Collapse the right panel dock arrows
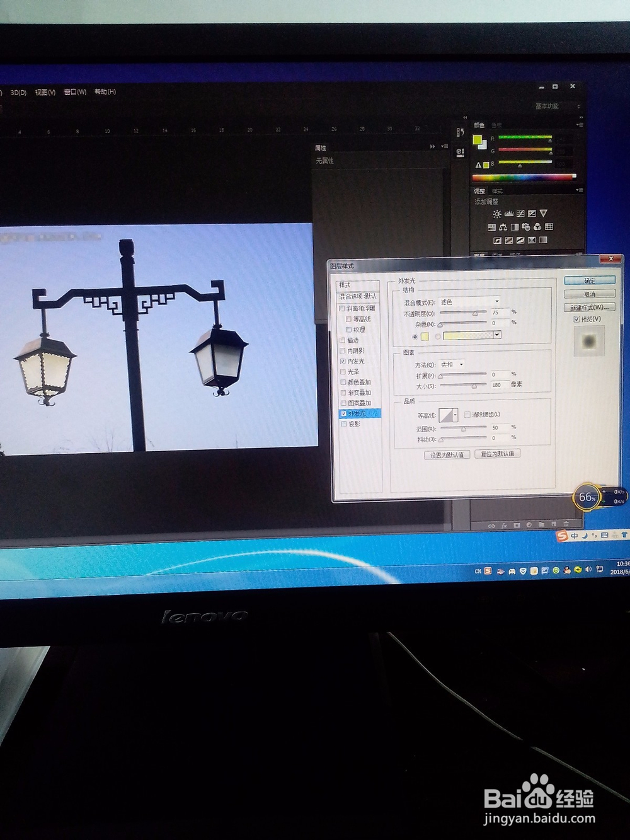The image size is (630, 840). [581, 117]
